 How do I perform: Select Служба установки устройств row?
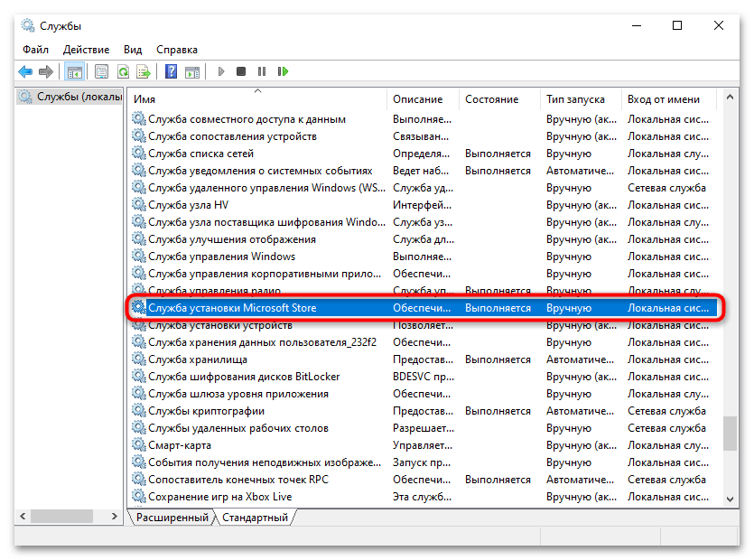pyautogui.click(x=424, y=325)
